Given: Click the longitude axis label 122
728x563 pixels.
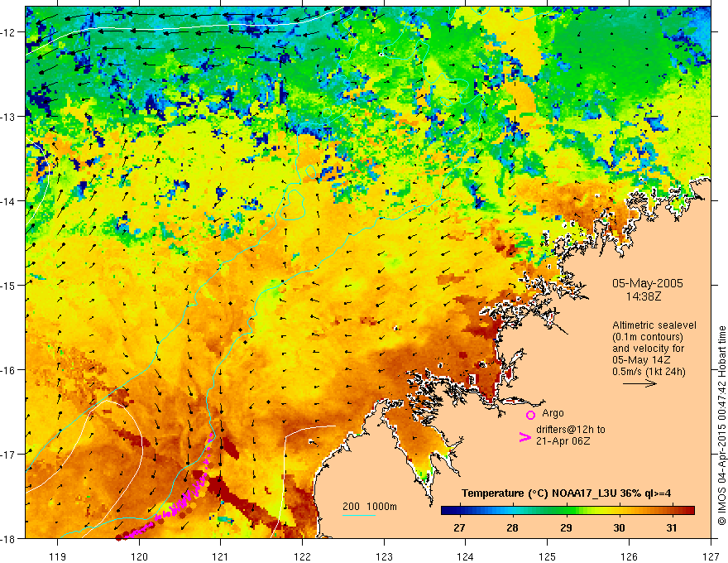Looking at the screenshot, I should pos(302,556).
